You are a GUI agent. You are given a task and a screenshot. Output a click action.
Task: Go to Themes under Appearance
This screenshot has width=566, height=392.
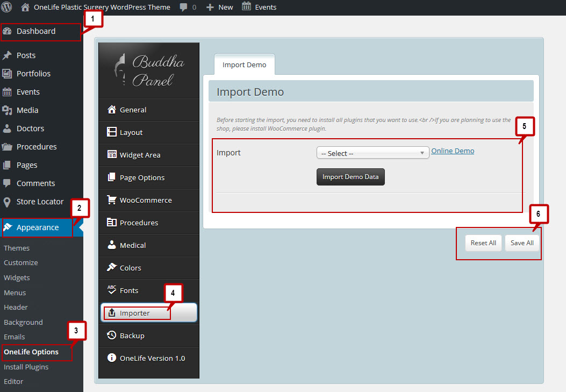[17, 248]
